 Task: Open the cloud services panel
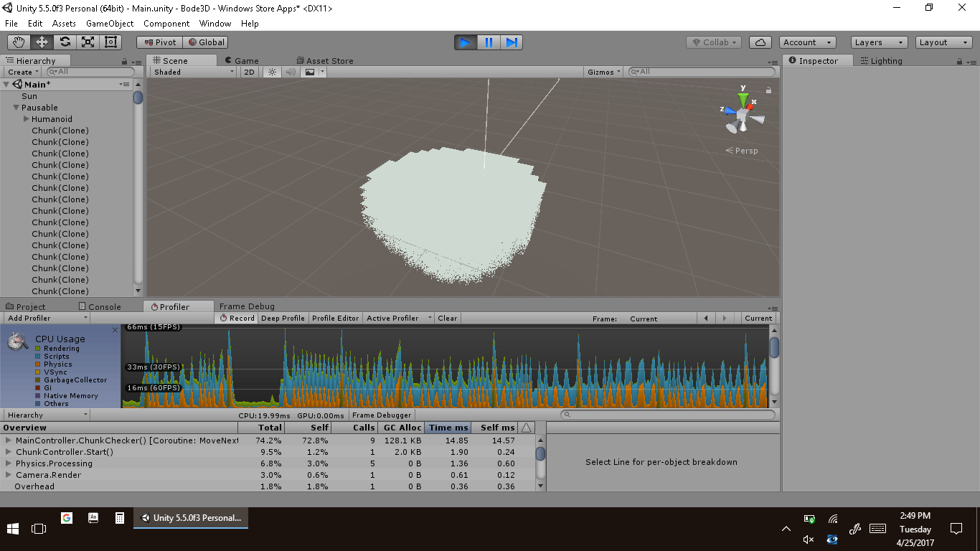[x=761, y=42]
